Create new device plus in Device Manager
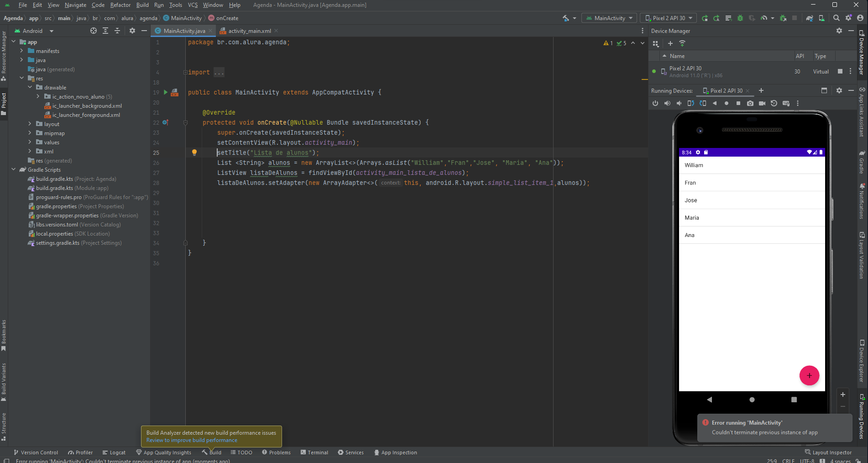 (x=670, y=43)
